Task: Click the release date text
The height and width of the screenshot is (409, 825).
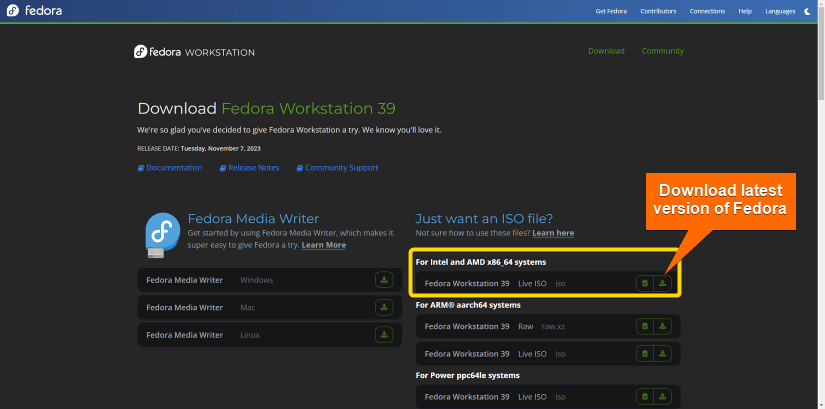Action: pyautogui.click(x=199, y=148)
